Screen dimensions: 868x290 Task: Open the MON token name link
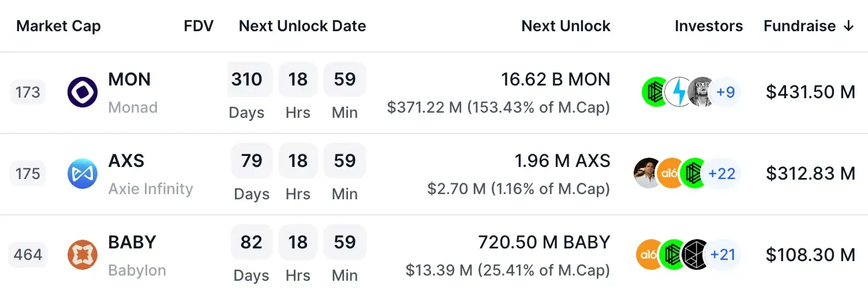pos(129,80)
